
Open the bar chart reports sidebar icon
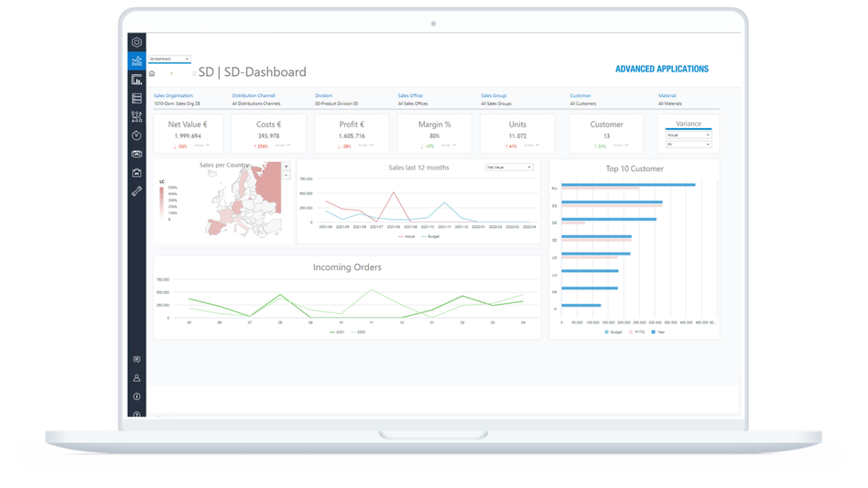[137, 80]
